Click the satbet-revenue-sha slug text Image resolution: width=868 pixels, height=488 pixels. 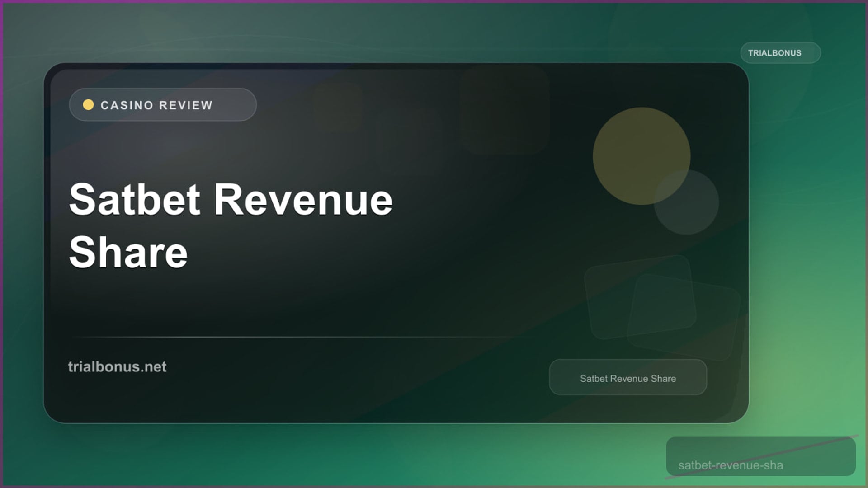tap(731, 465)
